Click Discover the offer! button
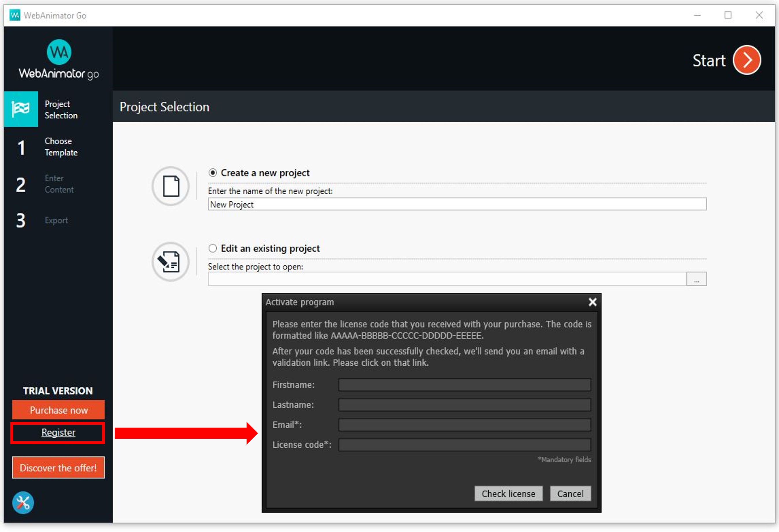 click(x=58, y=468)
